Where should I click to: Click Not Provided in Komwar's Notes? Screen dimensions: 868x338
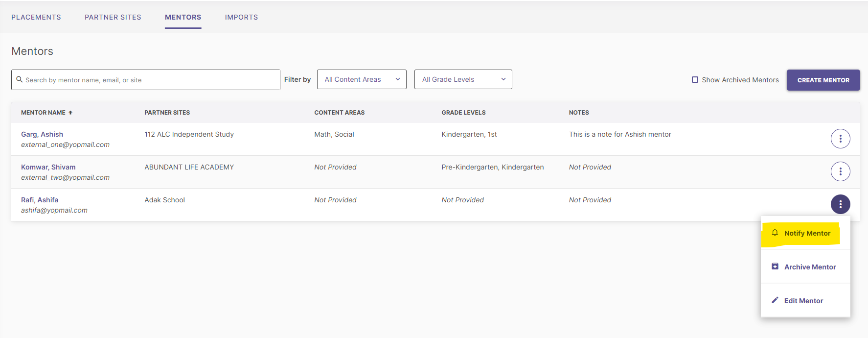pos(590,167)
